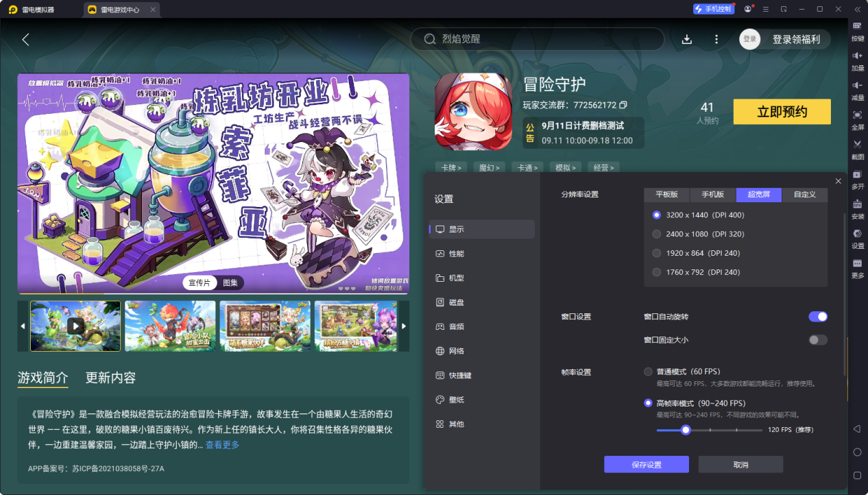Open the 经营 category tag
Viewport: 868px width, 495px height.
click(605, 167)
